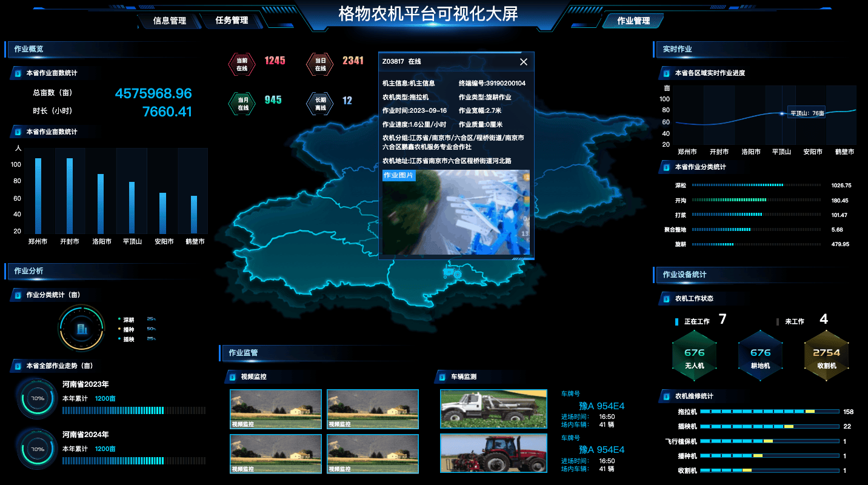Click the building icon in donut chart
This screenshot has height=485, width=868.
(81, 329)
